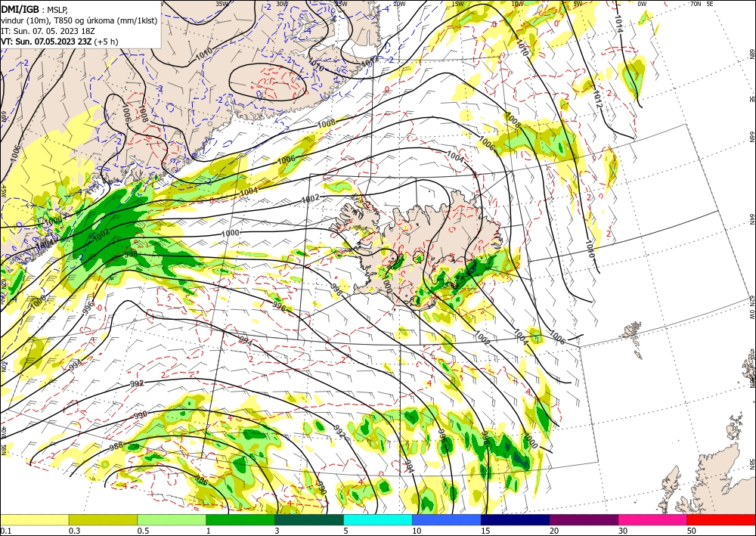Select the medium green 1 mm legend swatch
This screenshot has height=536, width=756.
pyautogui.click(x=240, y=519)
